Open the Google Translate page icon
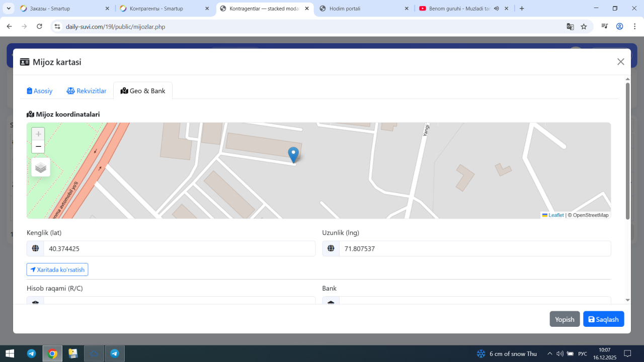 (570, 27)
